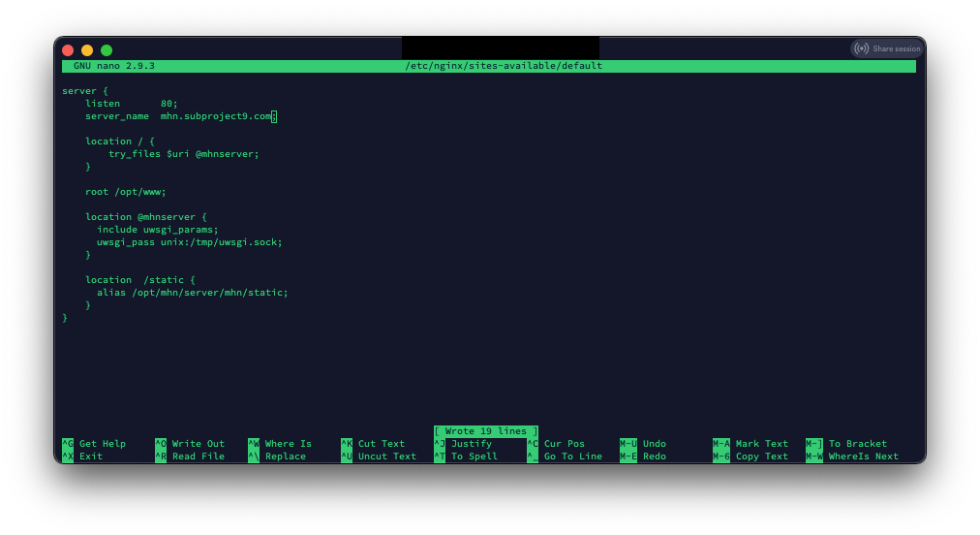980x535 pixels.
Task: Click the M-E Redo shortcut
Action: pos(642,456)
